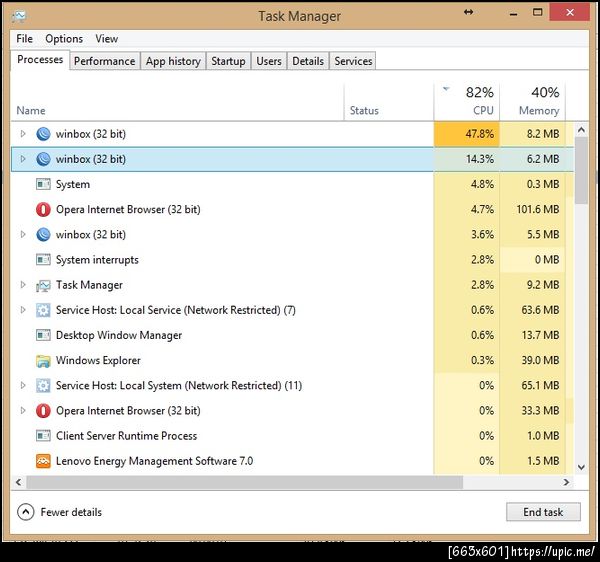
Task: Click the Local System host gear icon
Action: (x=43, y=386)
